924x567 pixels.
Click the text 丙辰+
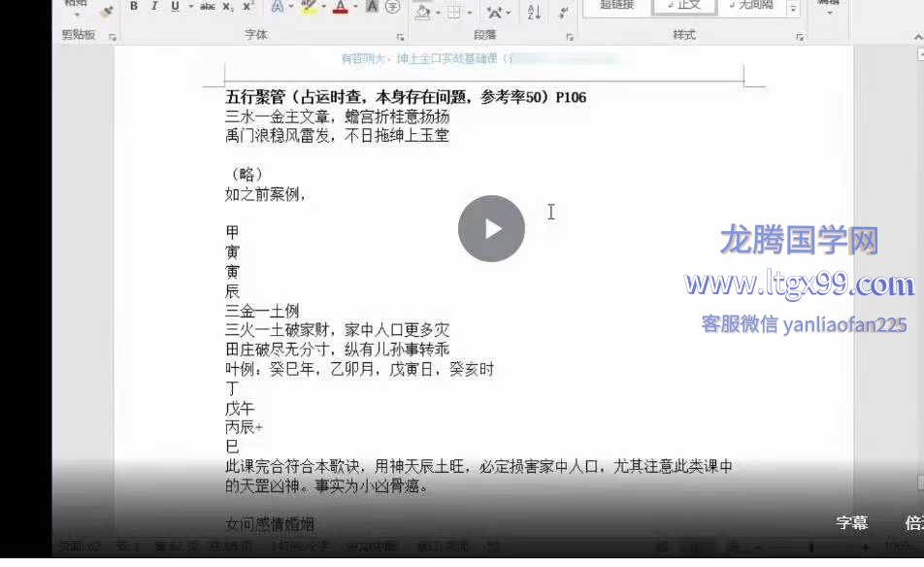point(244,427)
